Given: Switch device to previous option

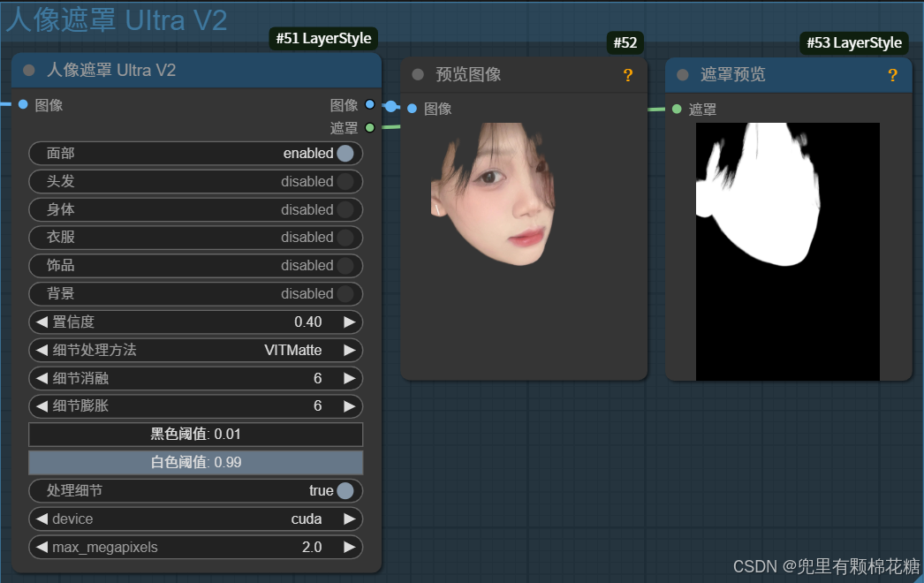Looking at the screenshot, I should click(42, 519).
